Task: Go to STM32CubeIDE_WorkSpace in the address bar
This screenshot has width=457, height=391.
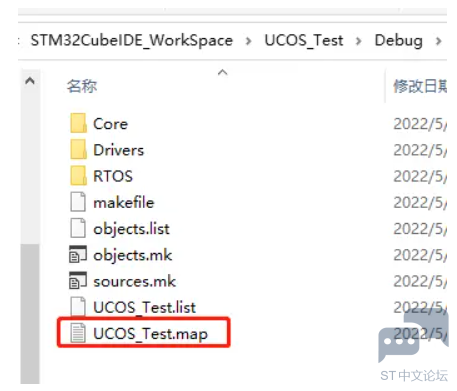Action: tap(132, 41)
